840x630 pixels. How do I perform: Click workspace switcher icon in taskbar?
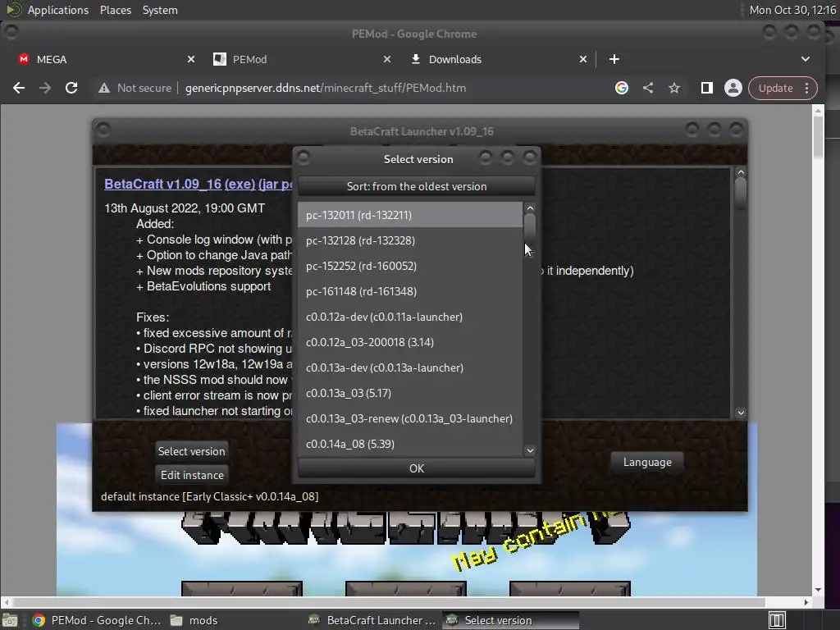pos(777,620)
